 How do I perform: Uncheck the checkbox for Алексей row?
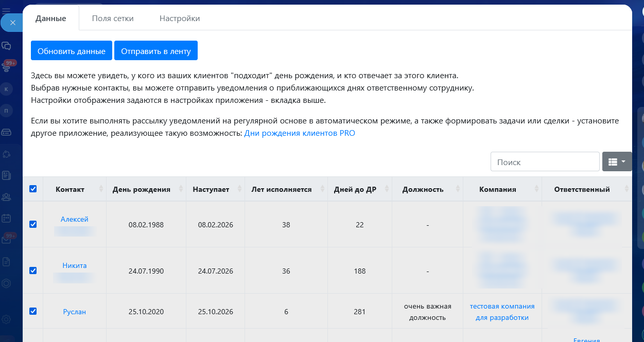point(33,224)
